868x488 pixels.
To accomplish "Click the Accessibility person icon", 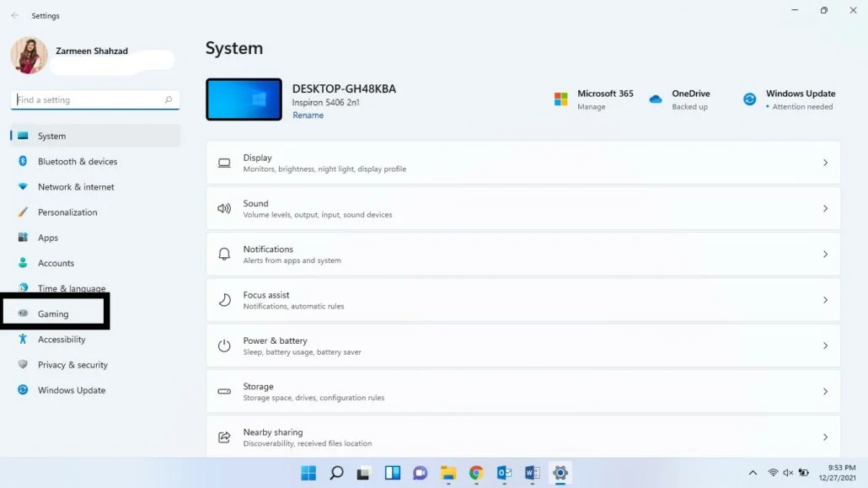I will tap(23, 339).
